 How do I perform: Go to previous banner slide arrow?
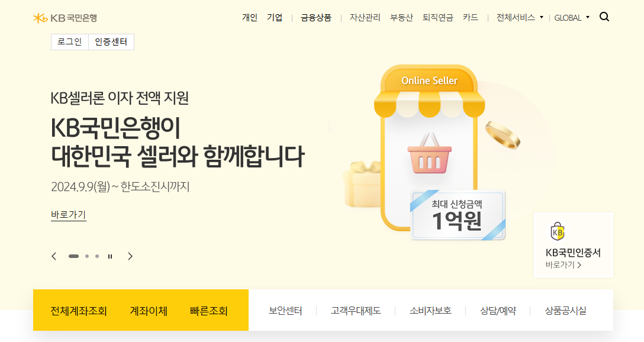click(54, 256)
